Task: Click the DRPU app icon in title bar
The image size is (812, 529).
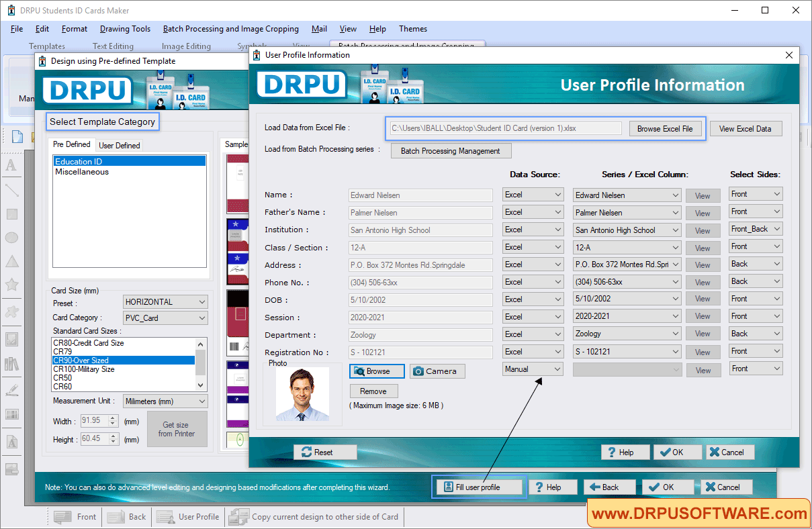Action: (11, 11)
